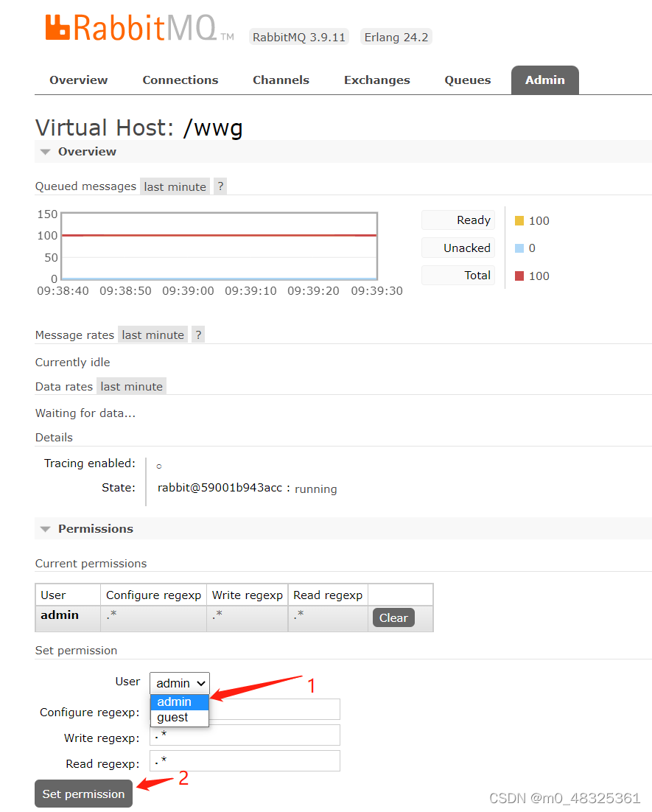Click the 'rabbit@59001b943acc' node name

[220, 488]
